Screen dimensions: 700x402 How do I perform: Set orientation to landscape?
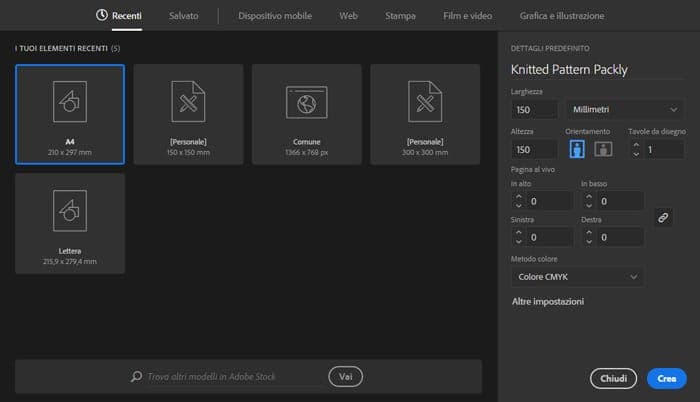coord(603,149)
